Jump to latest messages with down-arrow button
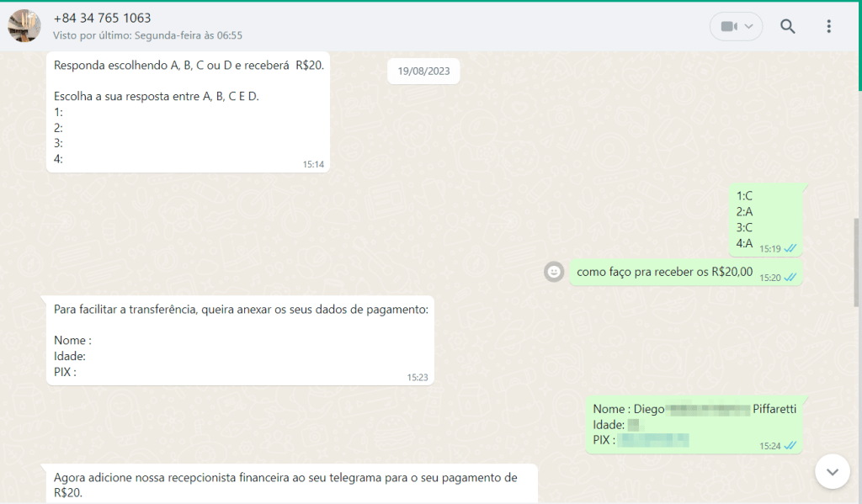Viewport: 862px width, 504px height. (x=832, y=471)
